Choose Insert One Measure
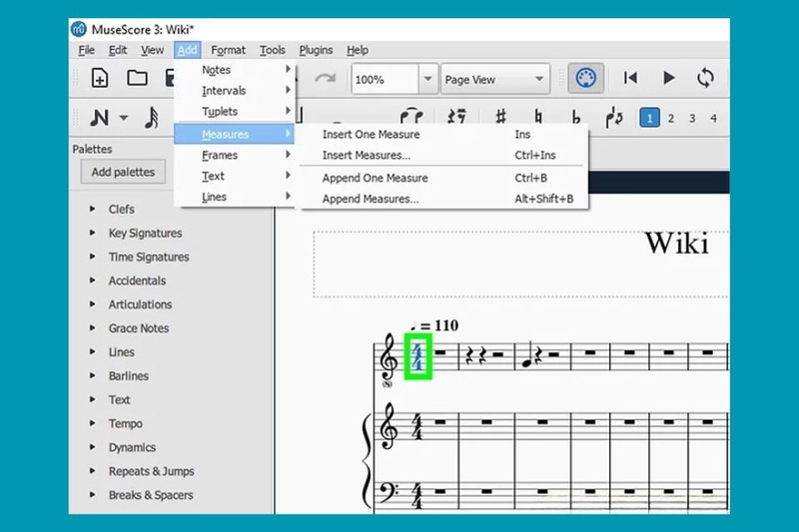The width and height of the screenshot is (799, 532). (x=443, y=135)
